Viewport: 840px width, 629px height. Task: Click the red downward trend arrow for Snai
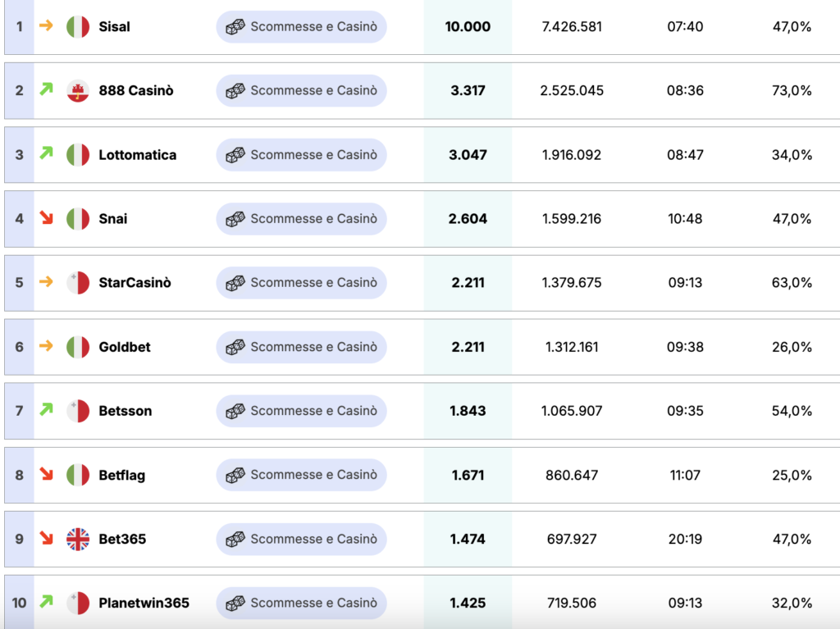[x=45, y=218]
